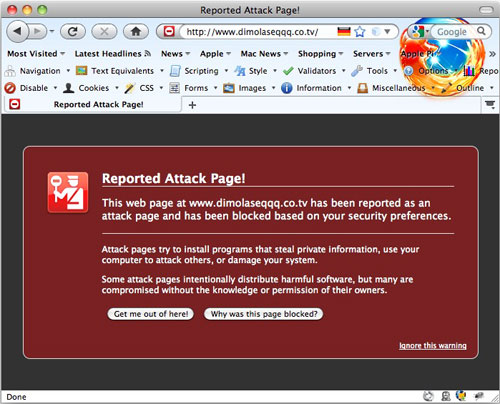Open the Mac News bookmarks folder
Viewport: 500px width, 404px height.
(264, 54)
